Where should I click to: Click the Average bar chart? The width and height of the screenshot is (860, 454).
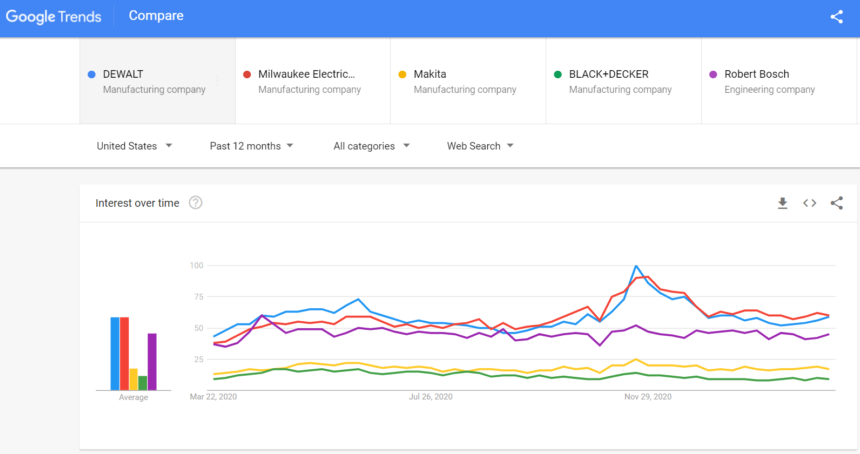tap(133, 355)
